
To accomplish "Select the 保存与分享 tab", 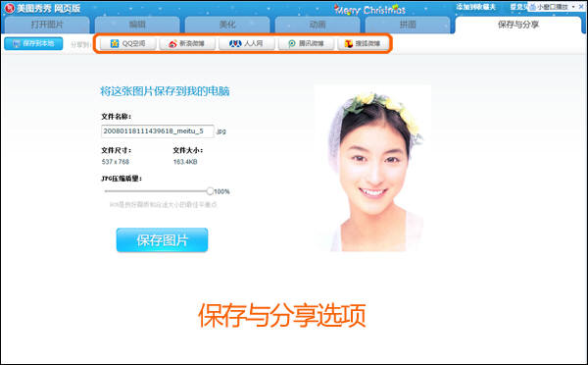I will tap(518, 25).
